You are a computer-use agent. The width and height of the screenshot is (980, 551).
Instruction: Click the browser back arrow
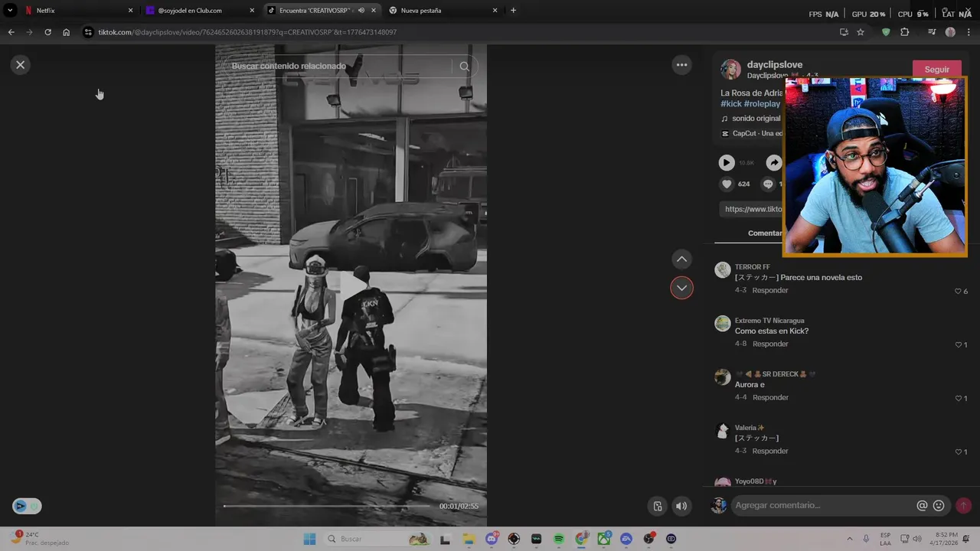[x=11, y=32]
